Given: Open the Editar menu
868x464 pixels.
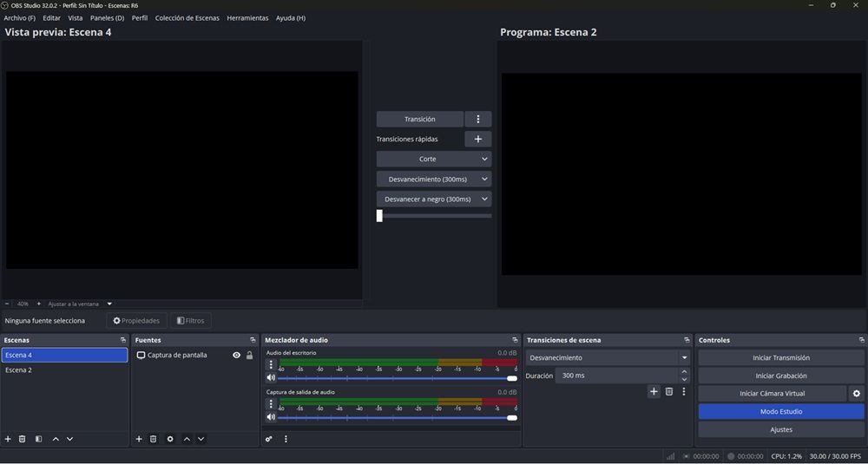Looking at the screenshot, I should point(51,17).
